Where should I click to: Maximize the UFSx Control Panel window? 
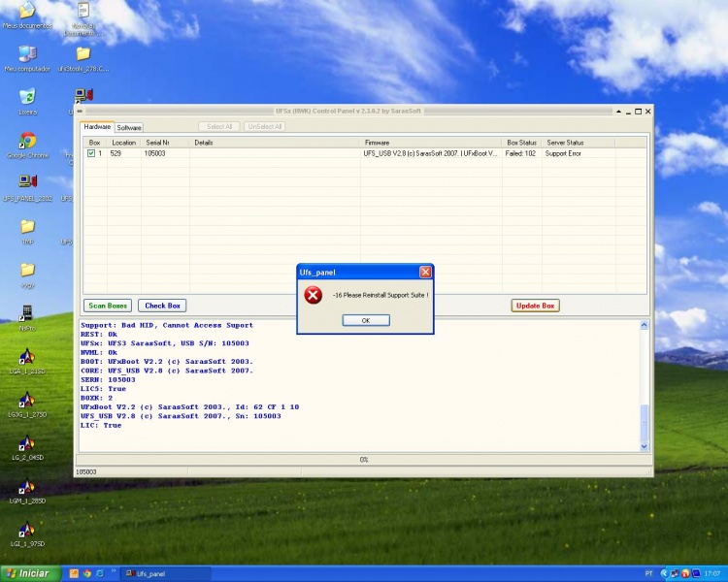[639, 112]
